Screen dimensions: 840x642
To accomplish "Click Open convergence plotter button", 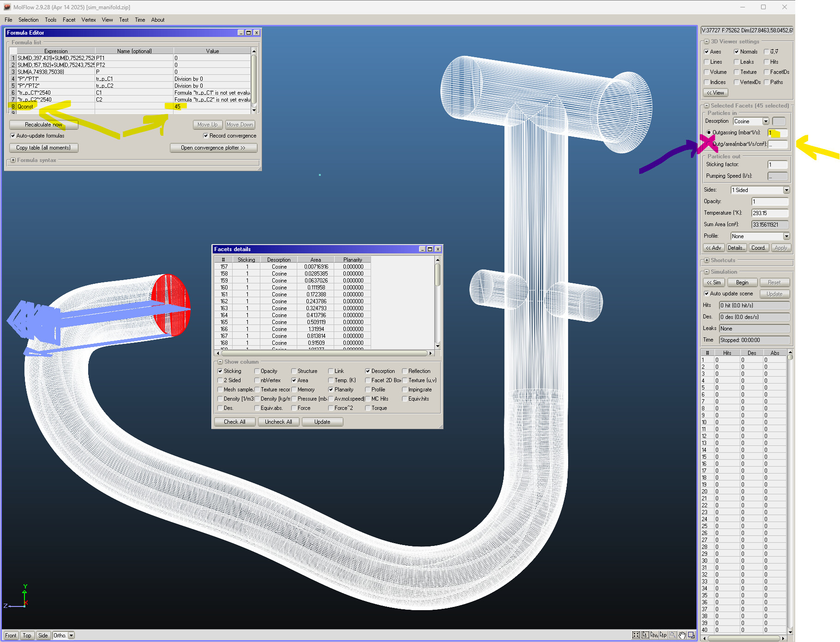I will coord(213,148).
